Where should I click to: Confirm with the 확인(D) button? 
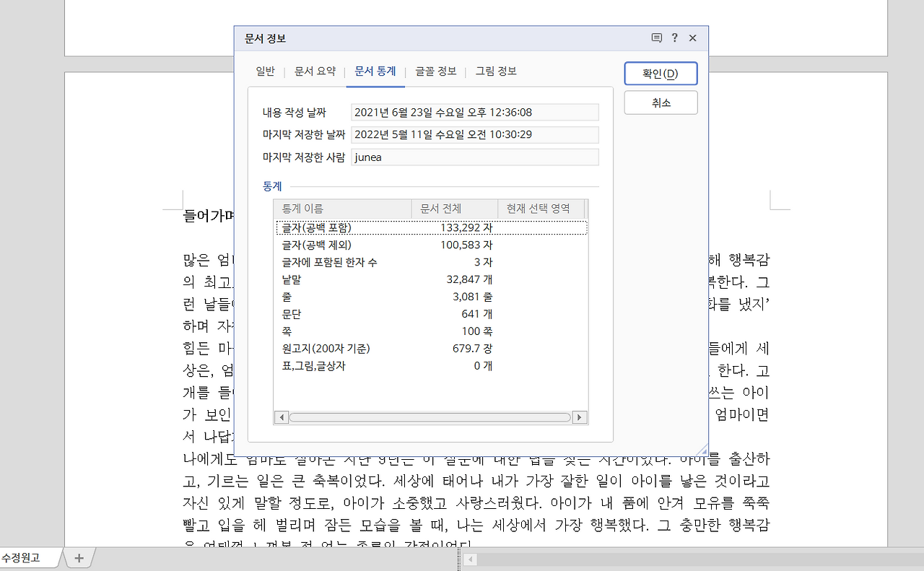(661, 74)
